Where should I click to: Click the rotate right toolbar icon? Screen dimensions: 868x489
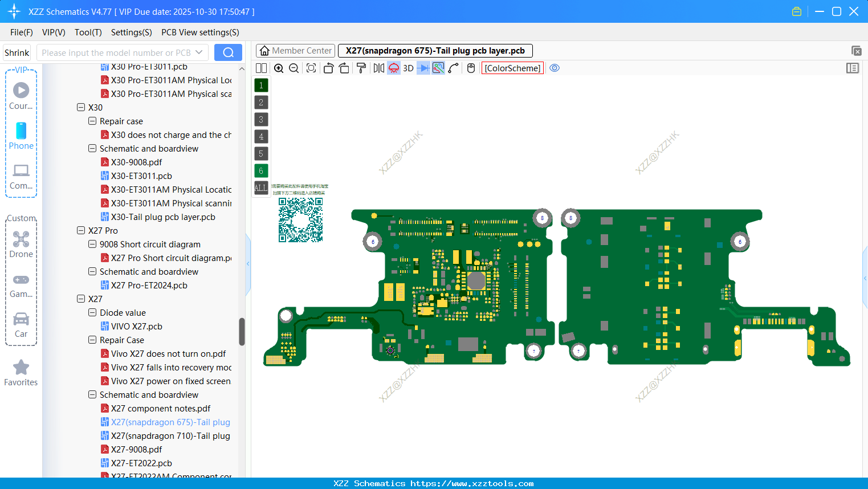pos(344,68)
